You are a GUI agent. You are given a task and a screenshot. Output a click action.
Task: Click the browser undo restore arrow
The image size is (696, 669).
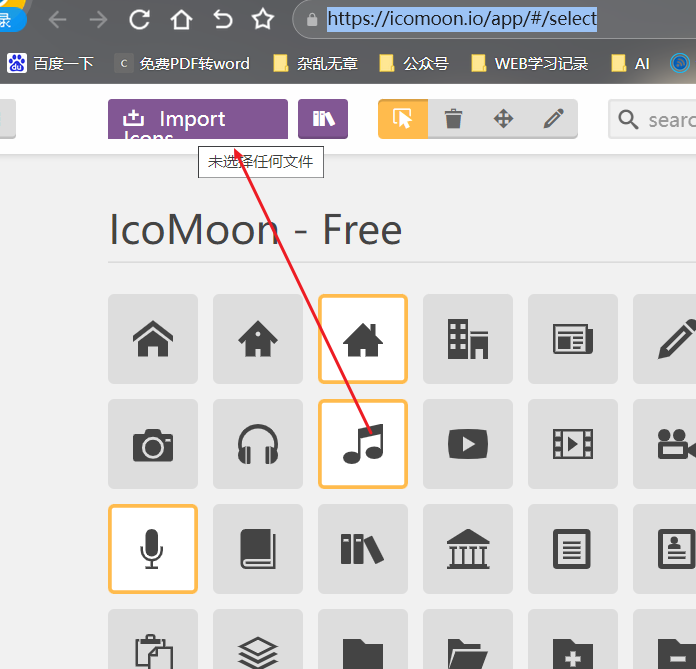[x=222, y=19]
